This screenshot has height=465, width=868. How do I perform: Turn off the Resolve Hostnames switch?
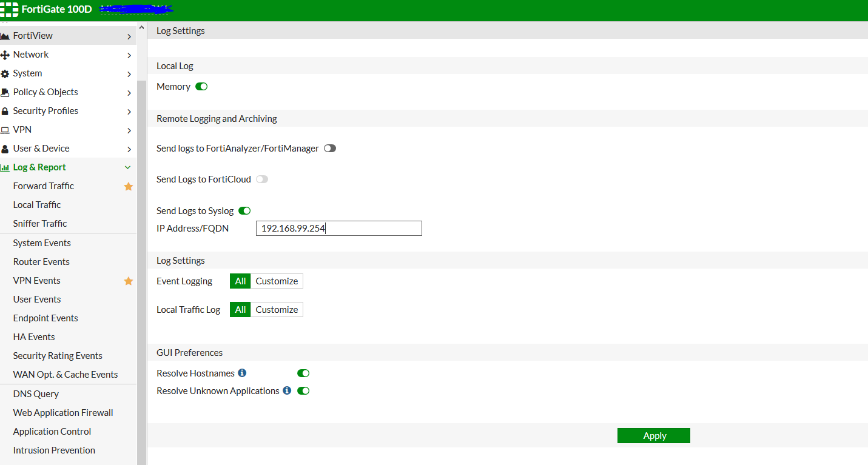[x=303, y=373]
